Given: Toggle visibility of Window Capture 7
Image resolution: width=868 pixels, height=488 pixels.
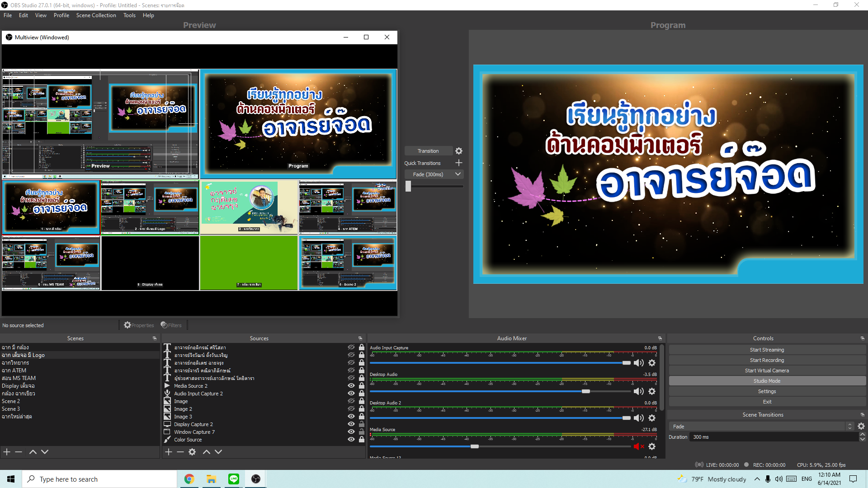Looking at the screenshot, I should [x=351, y=432].
